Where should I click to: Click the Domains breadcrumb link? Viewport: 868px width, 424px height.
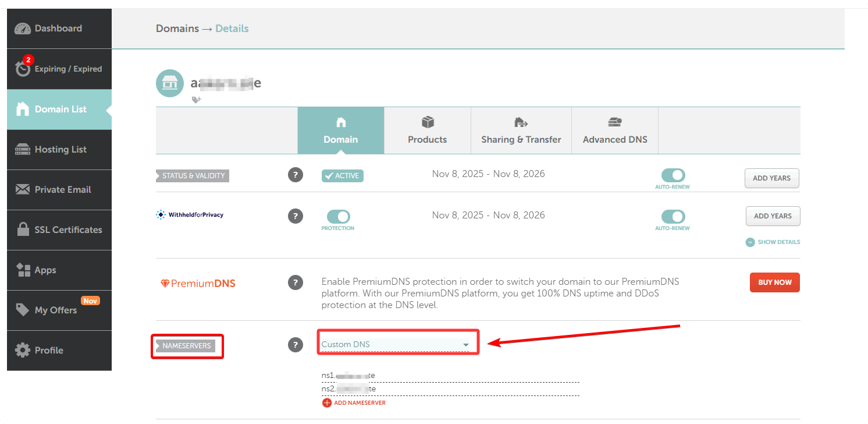point(177,29)
